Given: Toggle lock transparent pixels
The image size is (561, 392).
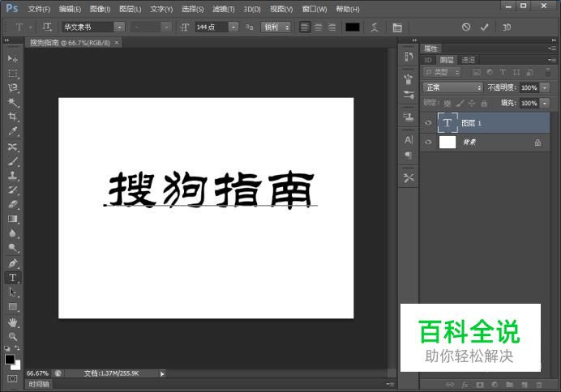Looking at the screenshot, I should point(448,104).
